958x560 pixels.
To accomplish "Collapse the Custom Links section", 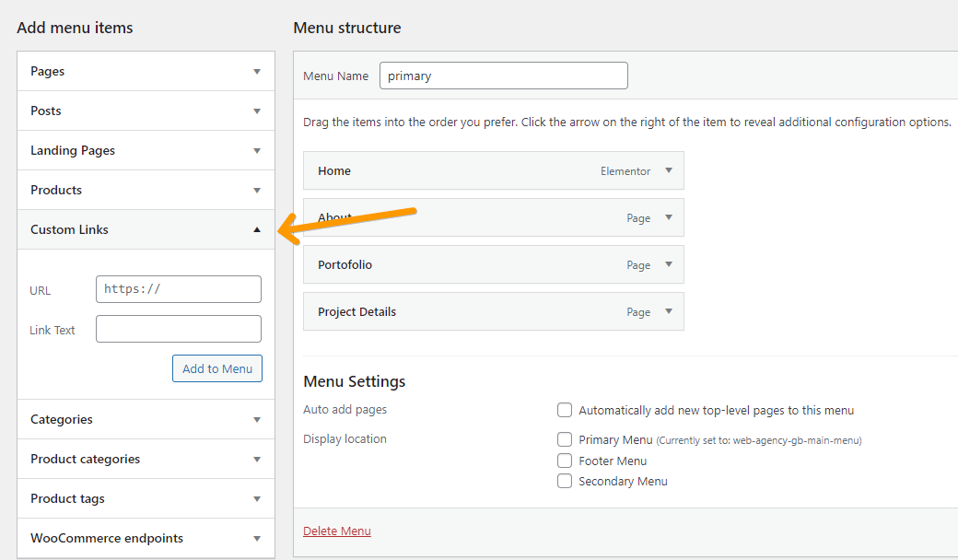I will (x=257, y=230).
